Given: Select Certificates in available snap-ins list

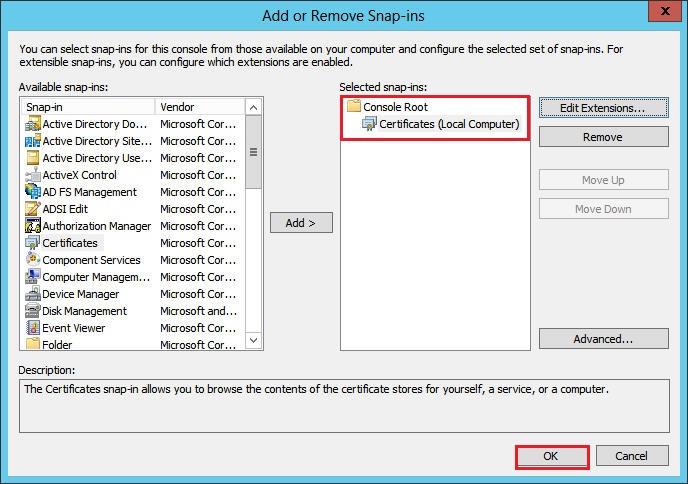Looking at the screenshot, I should [70, 243].
